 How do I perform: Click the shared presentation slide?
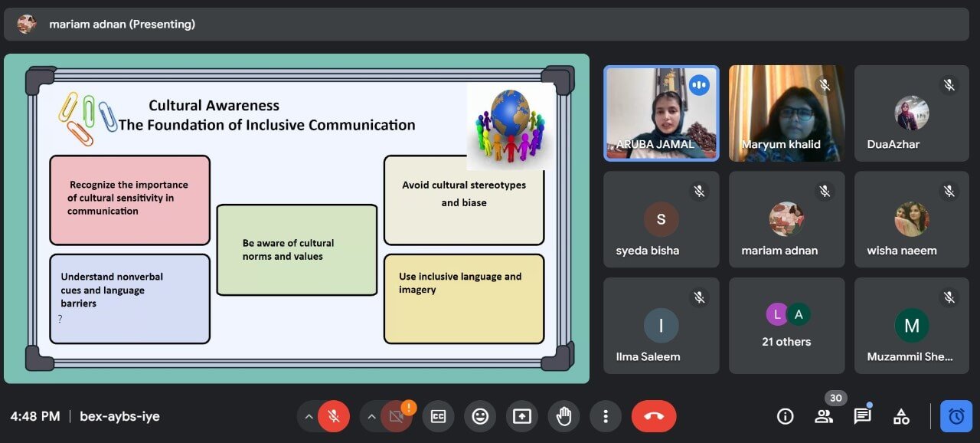(x=296, y=218)
